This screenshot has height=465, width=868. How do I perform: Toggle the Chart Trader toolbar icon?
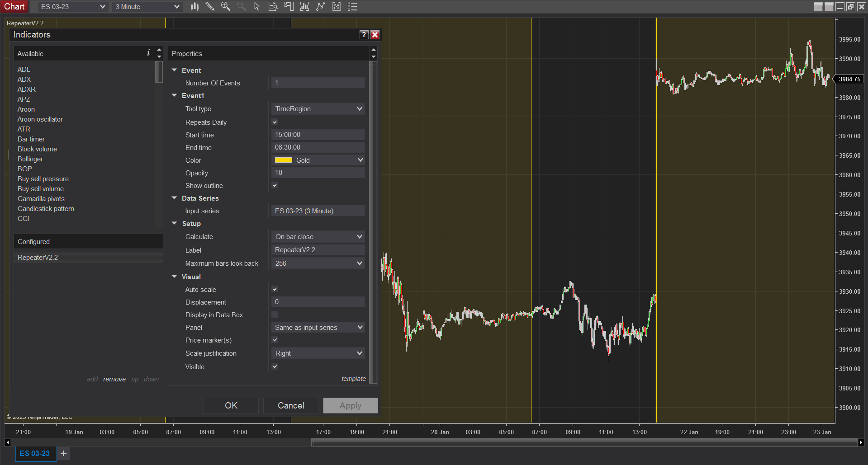click(289, 6)
